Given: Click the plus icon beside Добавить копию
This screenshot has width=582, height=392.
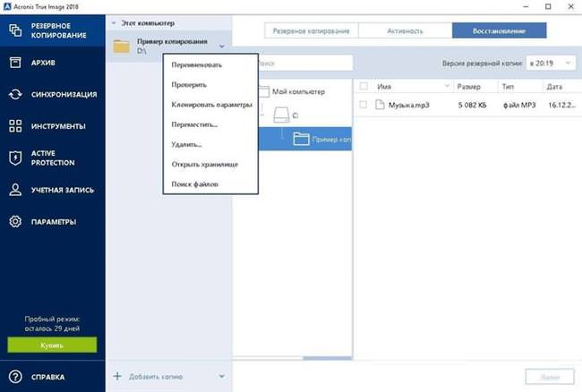Looking at the screenshot, I should [x=117, y=376].
